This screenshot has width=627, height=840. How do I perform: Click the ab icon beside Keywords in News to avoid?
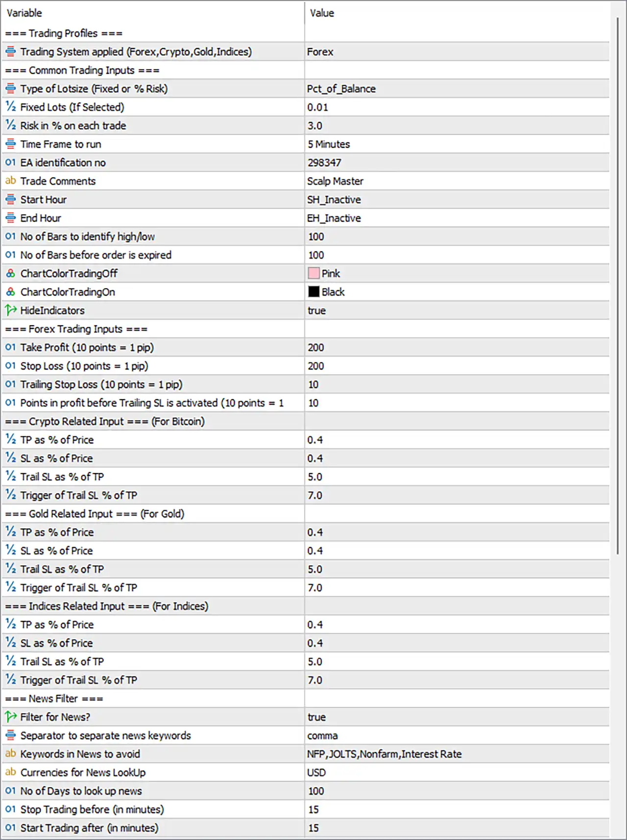[10, 754]
